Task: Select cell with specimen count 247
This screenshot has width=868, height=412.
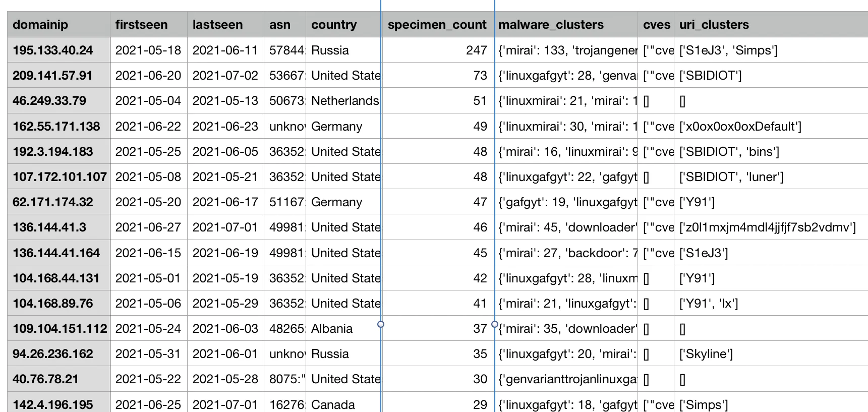Action: [x=437, y=50]
